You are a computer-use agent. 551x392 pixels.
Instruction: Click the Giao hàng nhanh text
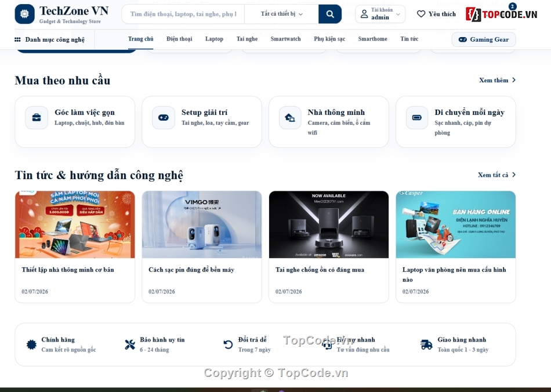pos(462,340)
